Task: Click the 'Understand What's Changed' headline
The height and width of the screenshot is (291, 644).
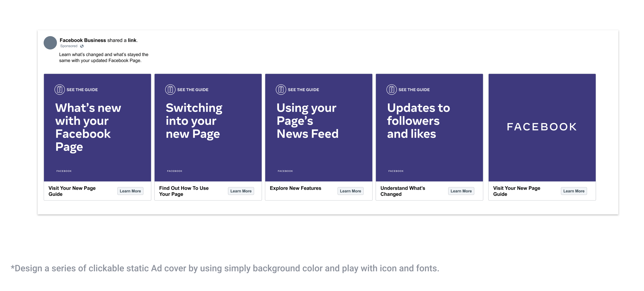Action: 402,191
